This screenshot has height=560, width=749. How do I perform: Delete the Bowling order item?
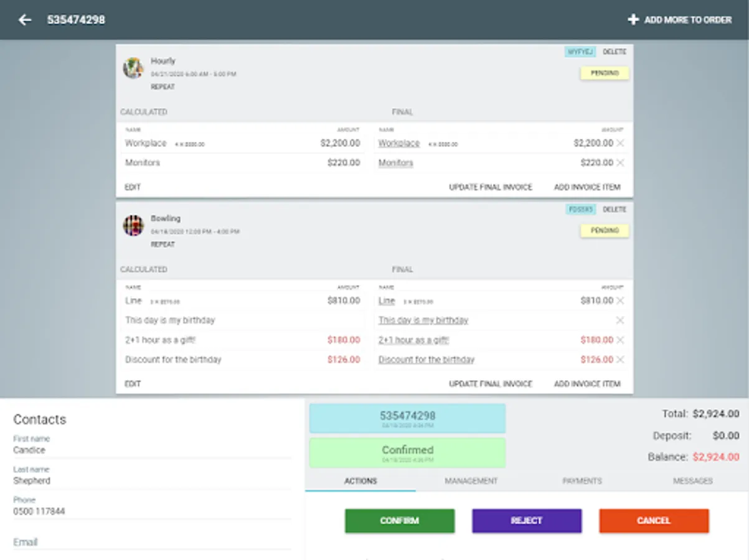coord(615,209)
